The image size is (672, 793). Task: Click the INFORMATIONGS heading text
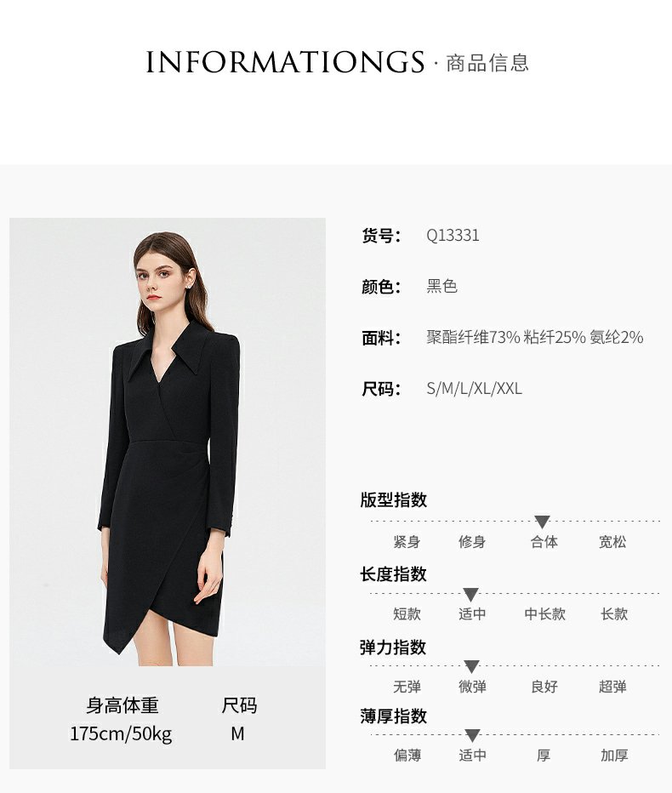285,62
